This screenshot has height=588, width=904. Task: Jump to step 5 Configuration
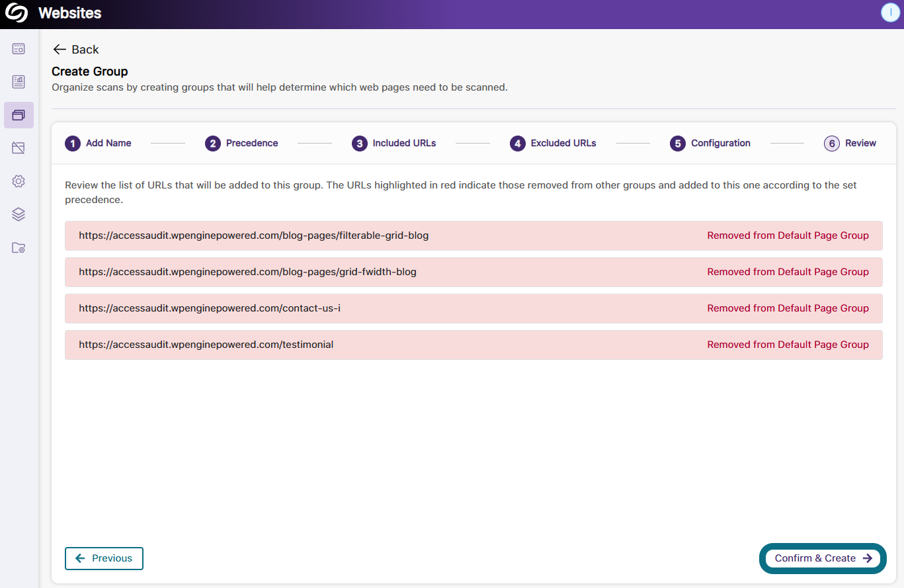click(x=710, y=143)
